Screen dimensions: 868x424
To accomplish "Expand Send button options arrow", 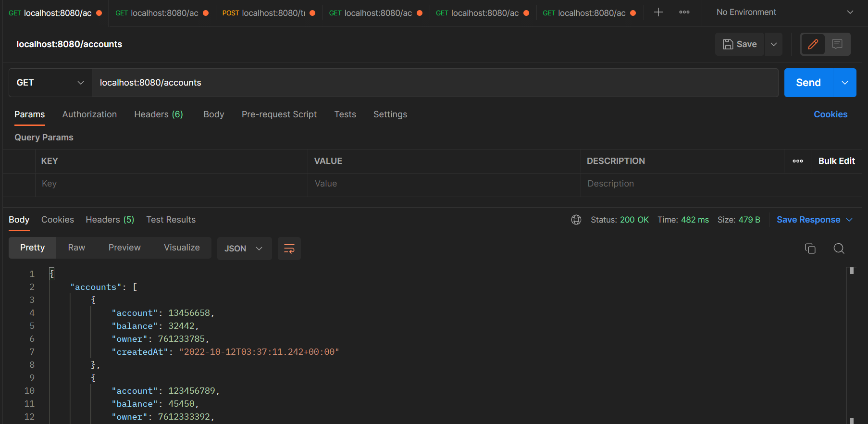I will click(845, 83).
